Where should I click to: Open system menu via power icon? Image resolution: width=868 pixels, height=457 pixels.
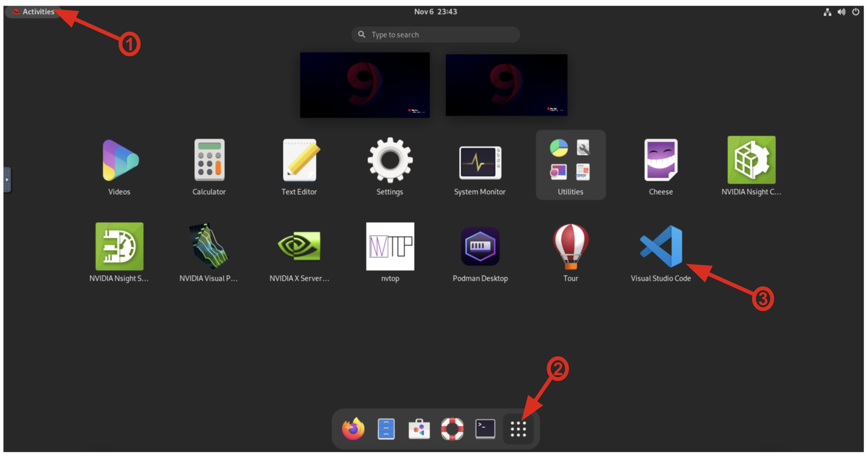pos(856,12)
